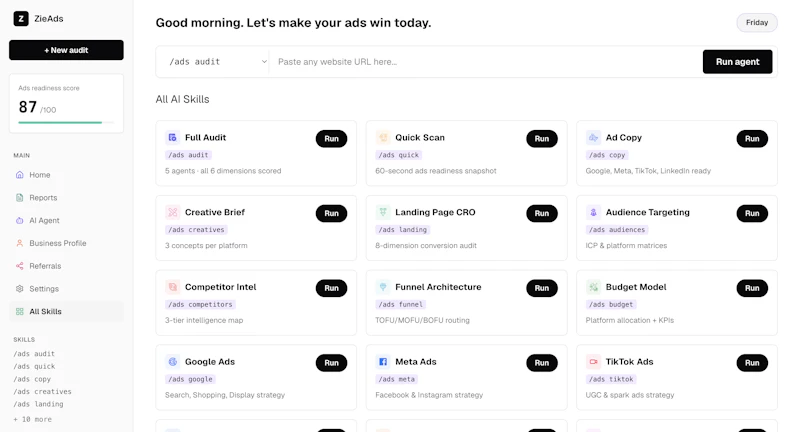Click the Audience Targeting card icon
Screen dimensions: 800x432
click(593, 212)
